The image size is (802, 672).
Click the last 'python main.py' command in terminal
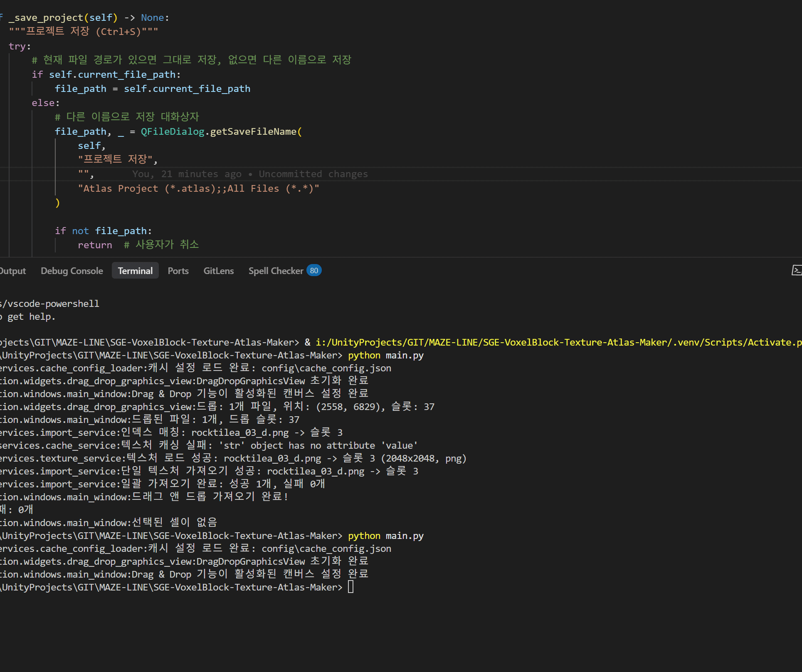coord(385,536)
